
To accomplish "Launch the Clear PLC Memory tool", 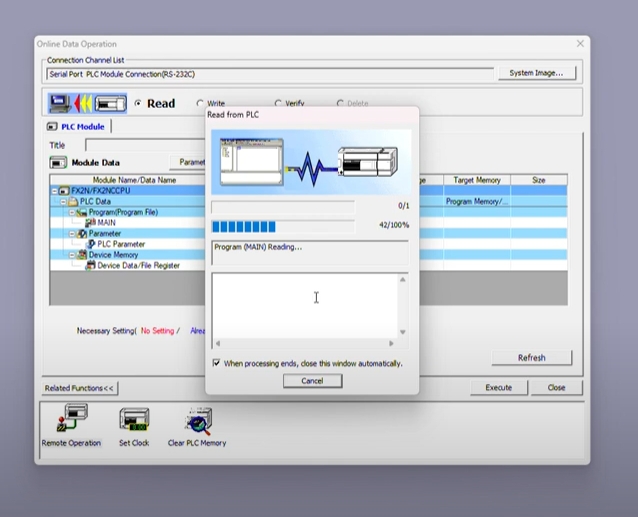I will 197,422.
